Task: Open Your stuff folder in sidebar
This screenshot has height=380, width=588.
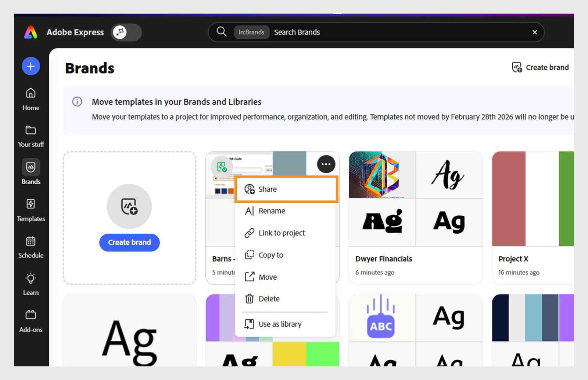Action: tap(31, 136)
